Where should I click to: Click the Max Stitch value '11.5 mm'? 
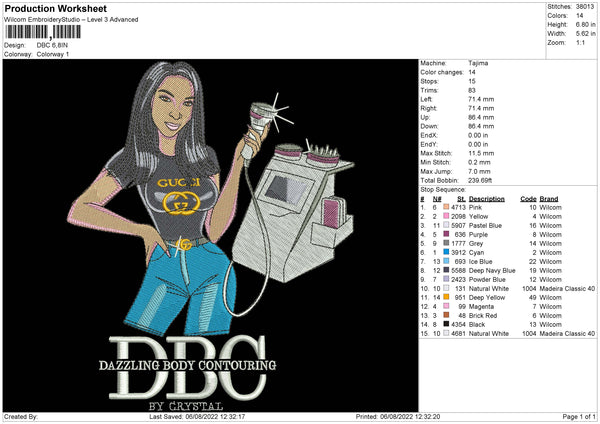(x=481, y=153)
